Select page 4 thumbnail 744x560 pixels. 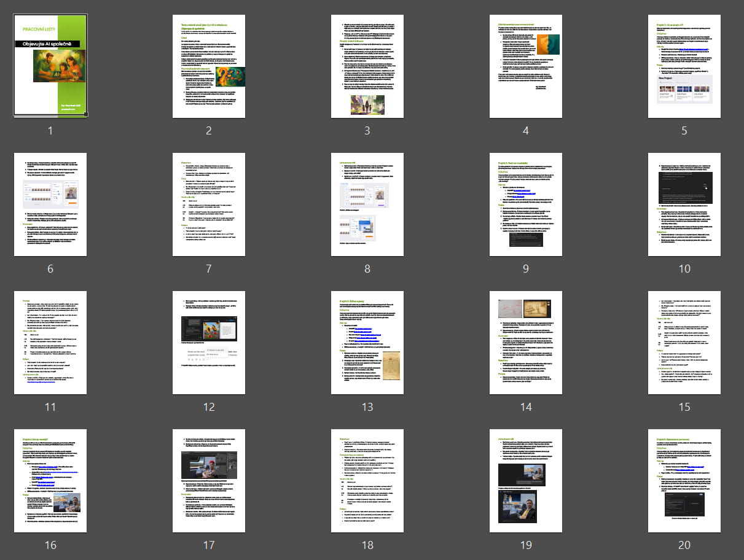(x=526, y=66)
